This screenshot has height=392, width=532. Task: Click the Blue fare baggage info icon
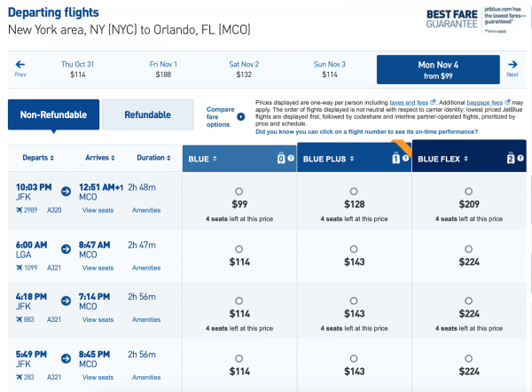281,159
